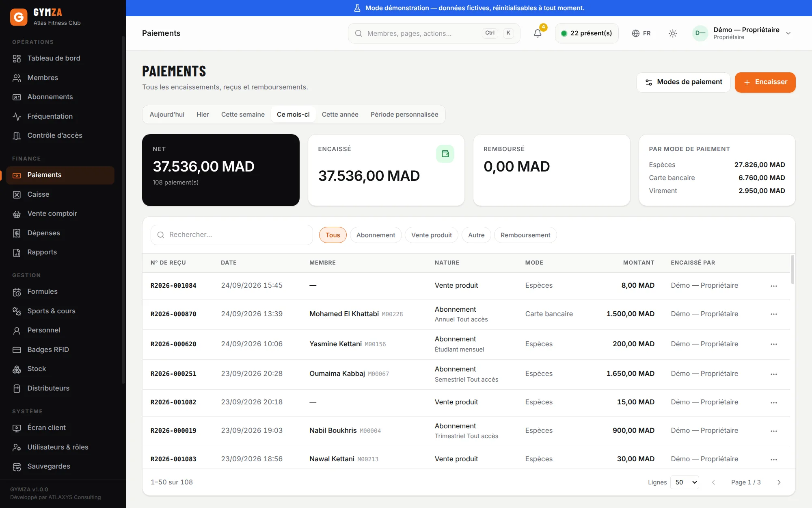Select the Aujourd'hui period tab
The width and height of the screenshot is (812, 508).
[167, 115]
